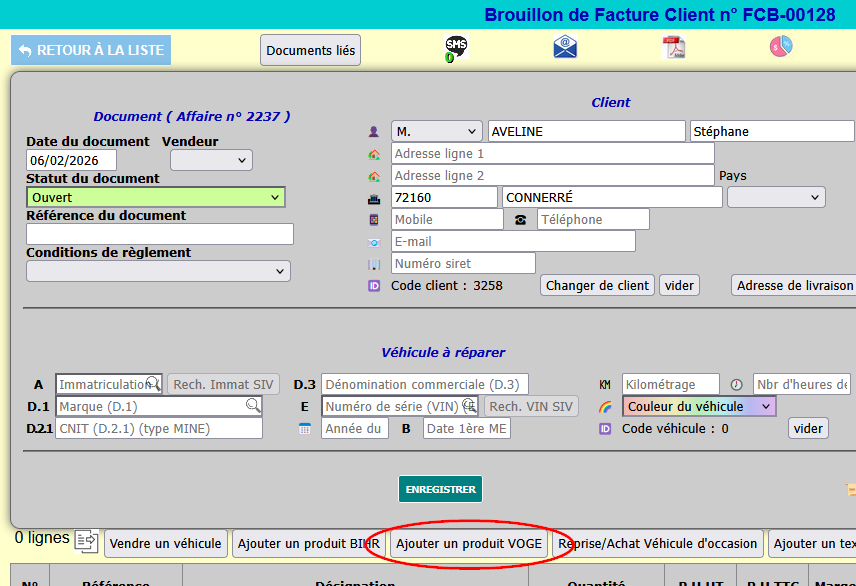This screenshot has height=586, width=856.
Task: Open the civility dropdown showing "M."
Action: [436, 131]
